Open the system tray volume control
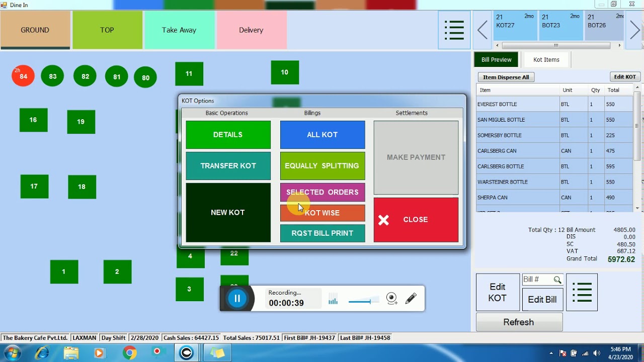 point(597,353)
